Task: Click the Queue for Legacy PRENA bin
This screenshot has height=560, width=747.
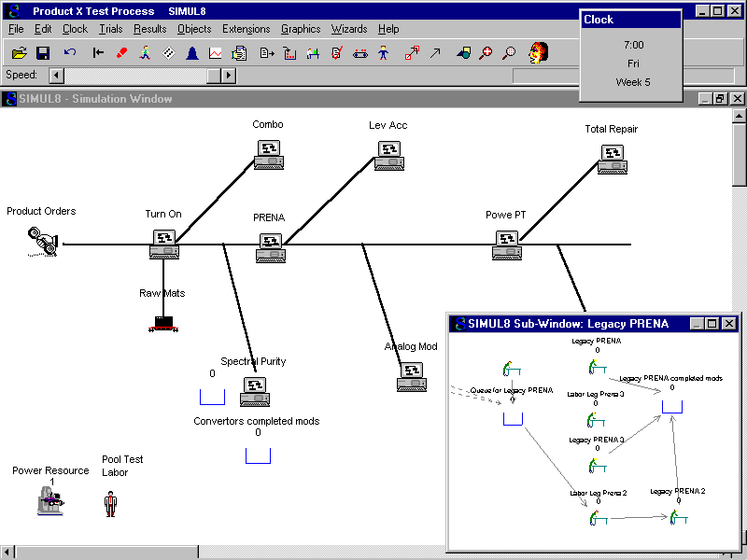Action: click(x=513, y=419)
